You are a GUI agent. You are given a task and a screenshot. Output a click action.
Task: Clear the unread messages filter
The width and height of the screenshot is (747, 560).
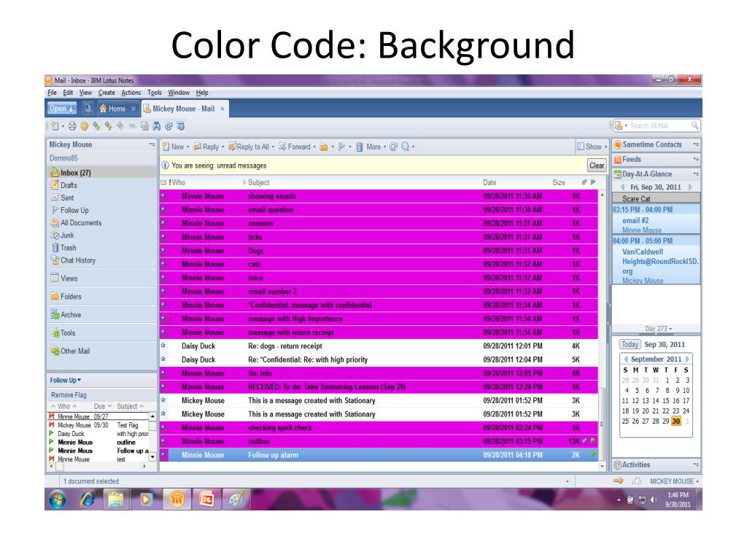(597, 166)
